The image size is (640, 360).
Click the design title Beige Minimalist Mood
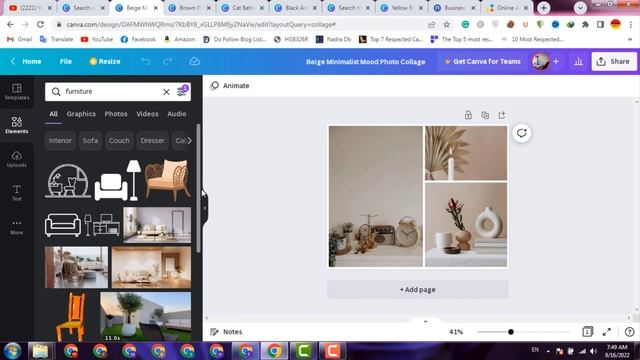tap(366, 62)
